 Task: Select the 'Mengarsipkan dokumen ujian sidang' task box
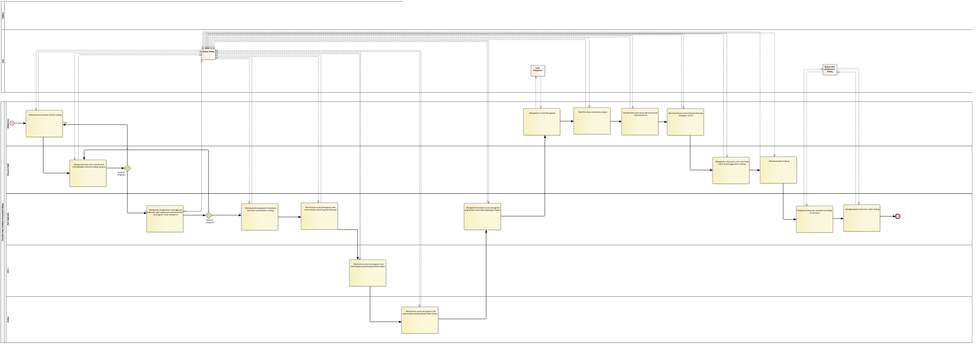click(x=862, y=218)
